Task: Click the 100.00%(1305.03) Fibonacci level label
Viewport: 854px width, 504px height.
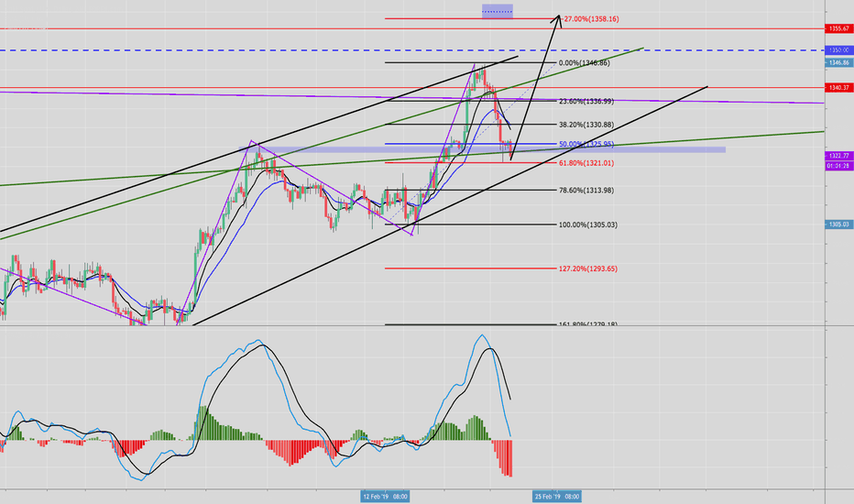Action: pyautogui.click(x=588, y=225)
